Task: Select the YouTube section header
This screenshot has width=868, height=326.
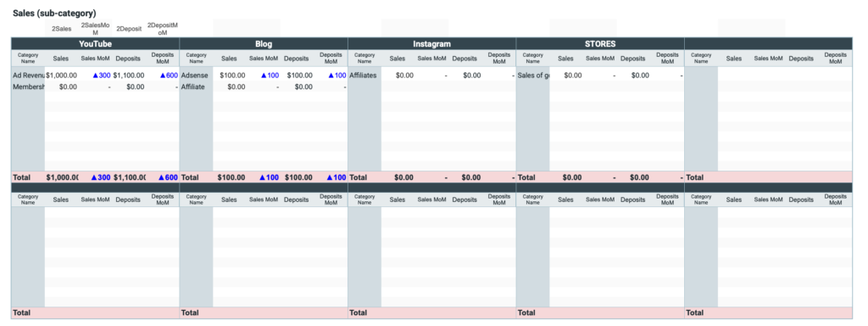Action: (x=95, y=44)
